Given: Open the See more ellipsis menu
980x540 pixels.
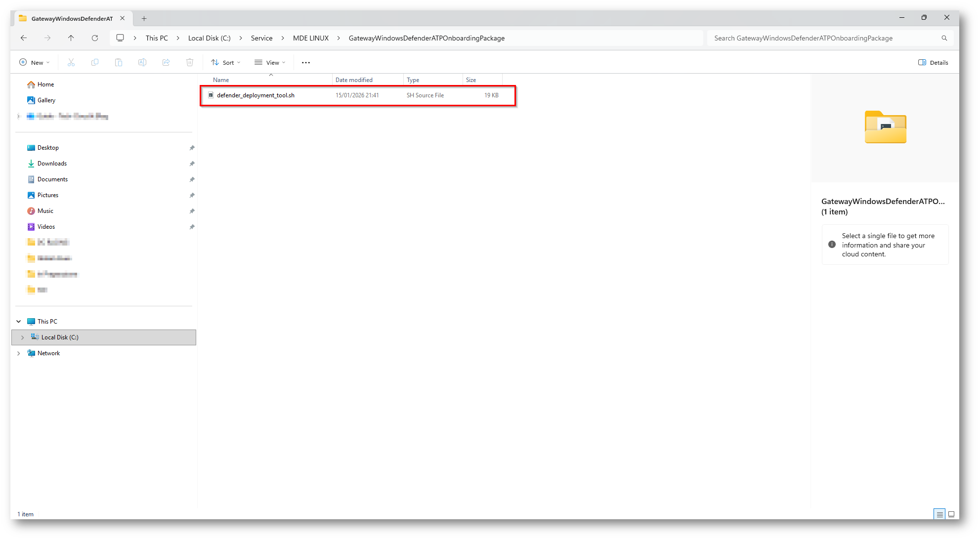Looking at the screenshot, I should [306, 62].
